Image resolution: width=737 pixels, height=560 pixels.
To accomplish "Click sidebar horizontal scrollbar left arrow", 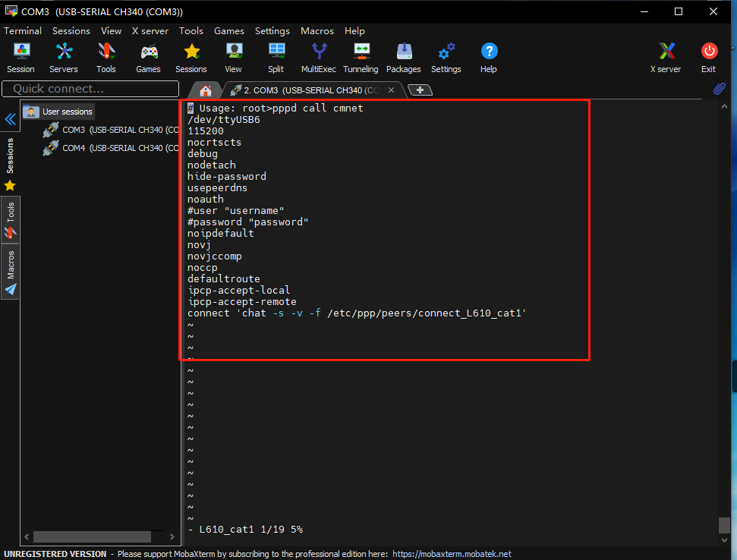I will [x=27, y=536].
